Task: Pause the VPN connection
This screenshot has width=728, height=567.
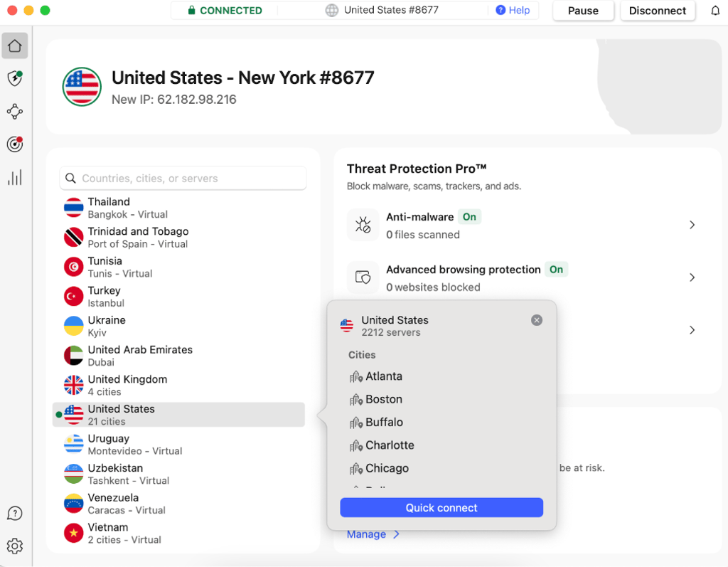Action: [x=583, y=11]
